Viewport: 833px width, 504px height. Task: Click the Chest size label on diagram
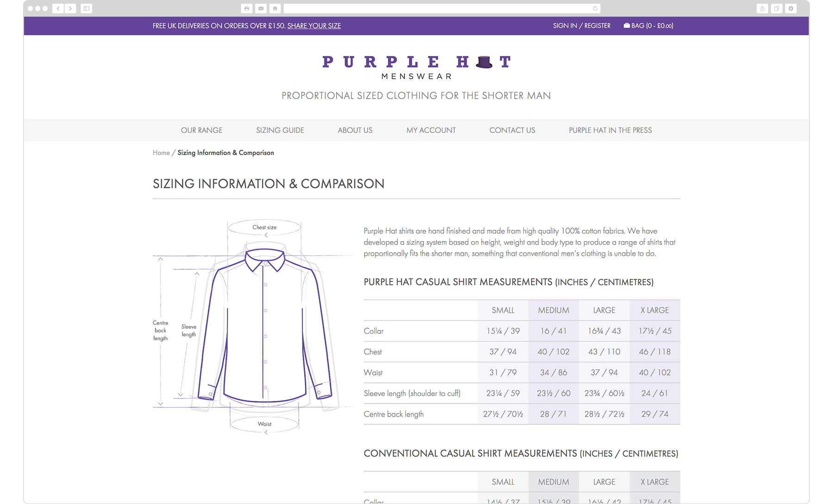(x=264, y=227)
